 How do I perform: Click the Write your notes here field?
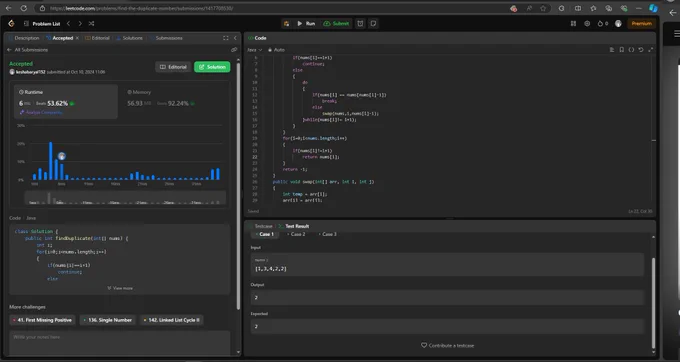pos(120,342)
